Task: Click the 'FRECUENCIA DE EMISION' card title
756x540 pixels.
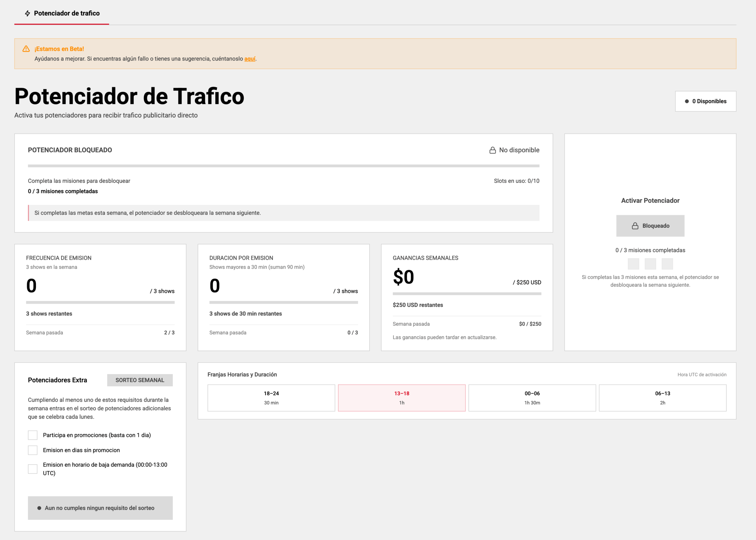Action: pos(58,258)
